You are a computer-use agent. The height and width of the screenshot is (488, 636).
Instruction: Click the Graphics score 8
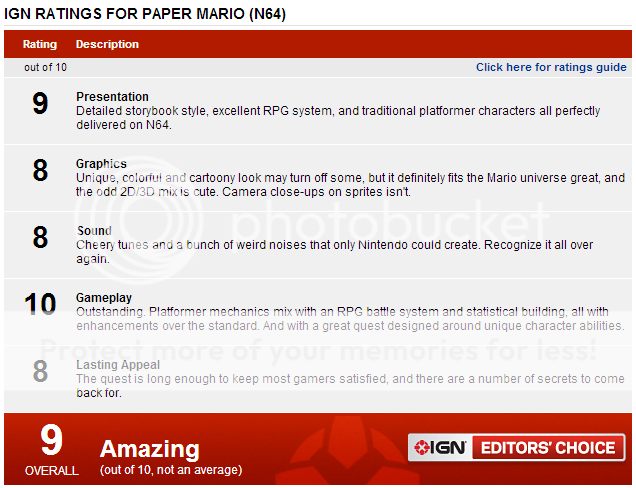40,170
